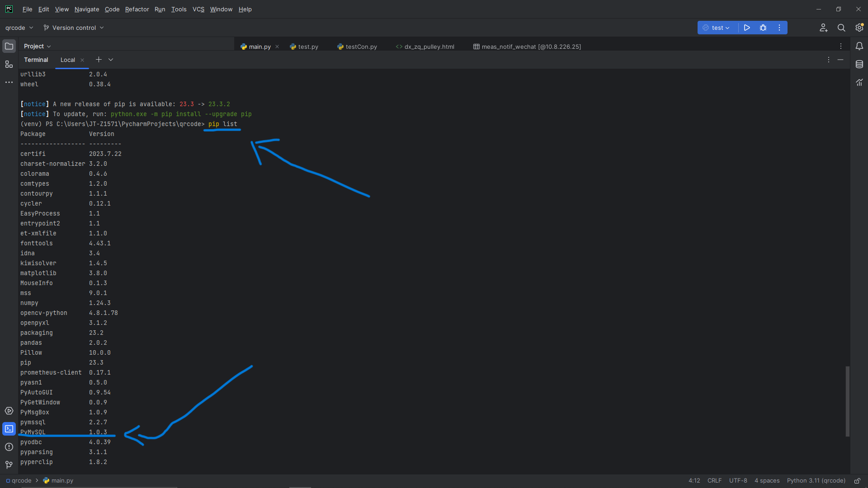Open the Git tool window icon
This screenshot has height=488, width=868.
[x=9, y=465]
